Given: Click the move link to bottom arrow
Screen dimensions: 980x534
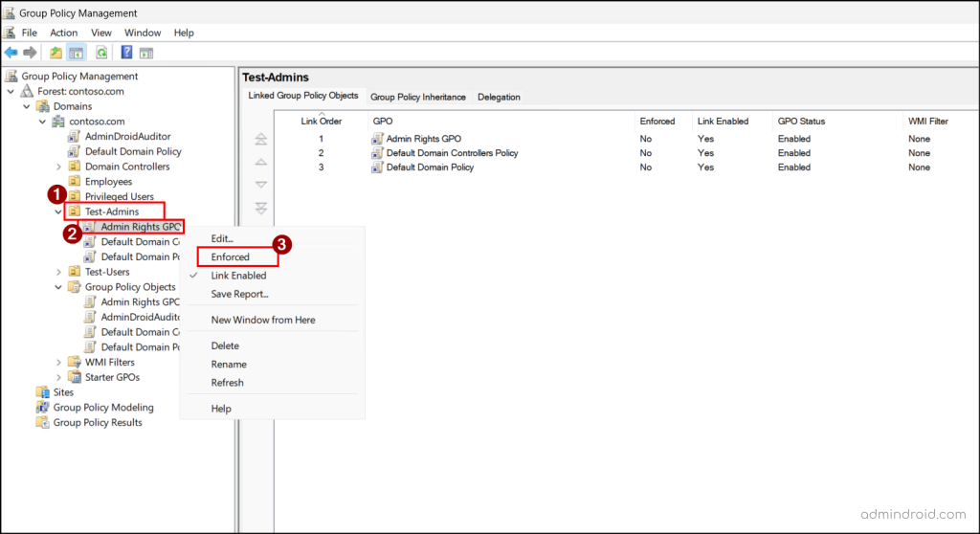Looking at the screenshot, I should click(x=261, y=208).
